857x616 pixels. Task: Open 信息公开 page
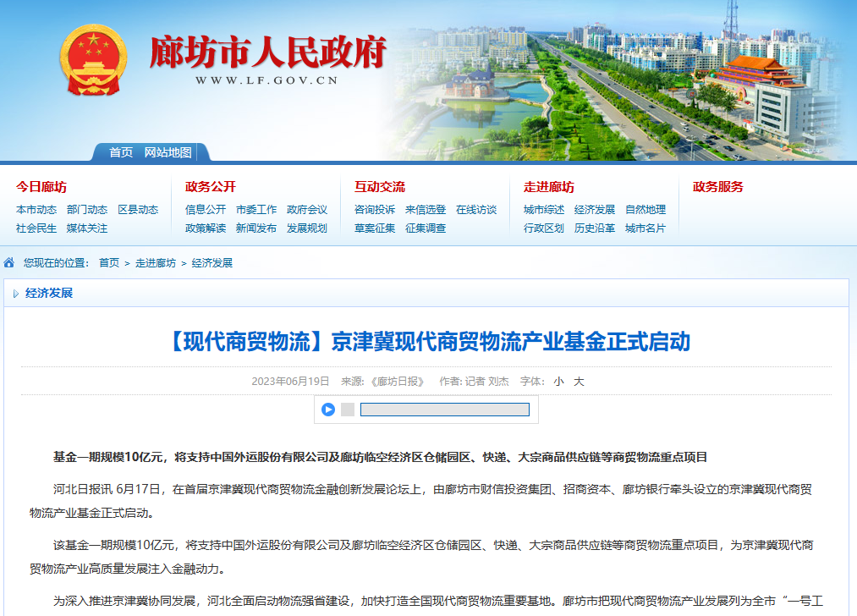(x=206, y=210)
